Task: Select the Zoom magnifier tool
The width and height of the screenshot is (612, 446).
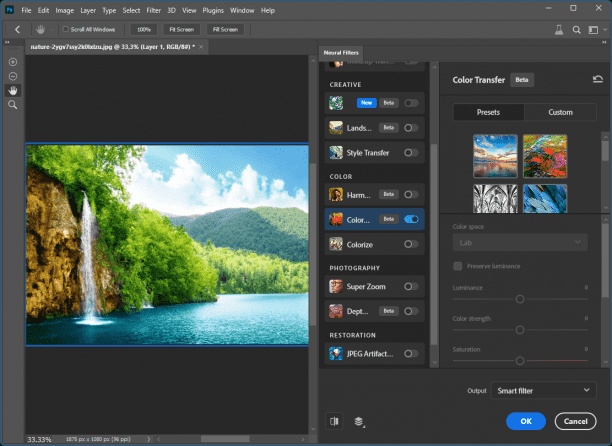Action: tap(13, 104)
